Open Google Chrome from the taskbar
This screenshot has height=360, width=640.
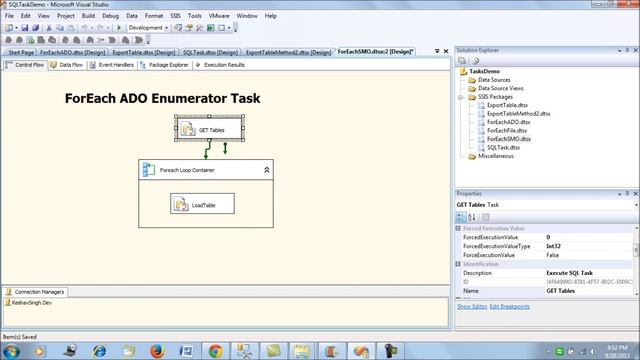[x=216, y=351]
